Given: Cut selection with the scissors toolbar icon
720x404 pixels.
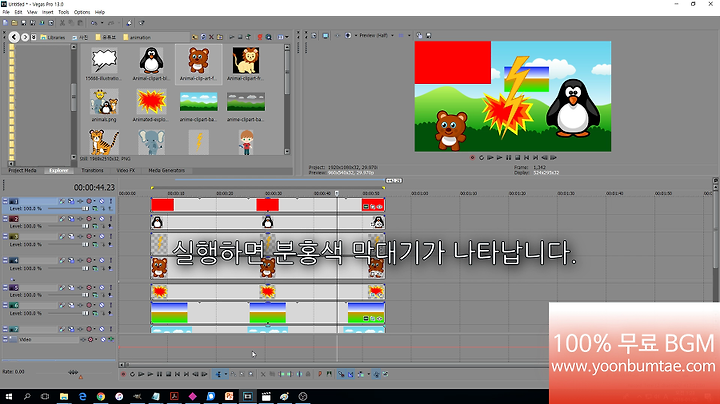Looking at the screenshot, I should tap(62, 22).
